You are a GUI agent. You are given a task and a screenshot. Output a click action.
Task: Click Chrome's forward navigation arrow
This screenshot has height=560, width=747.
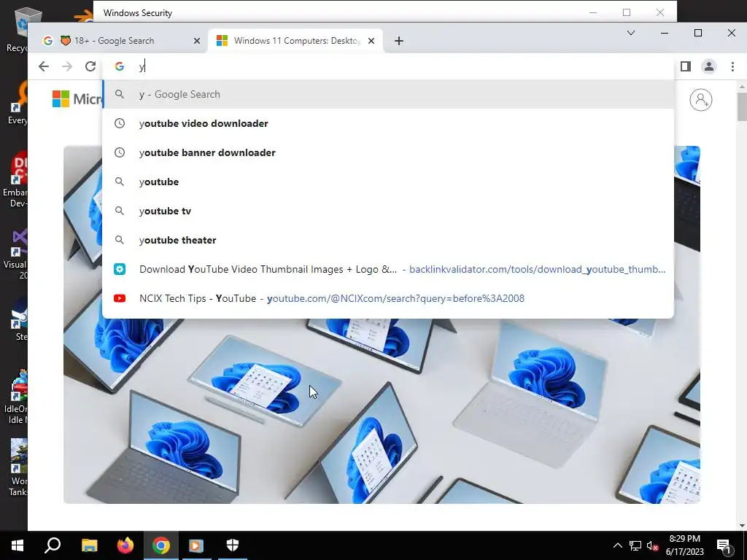click(x=67, y=66)
